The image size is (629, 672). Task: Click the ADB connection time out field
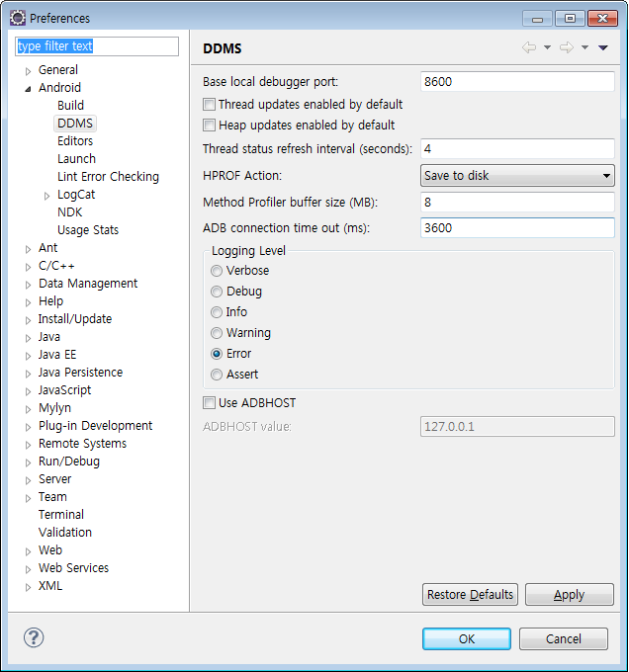pyautogui.click(x=517, y=227)
